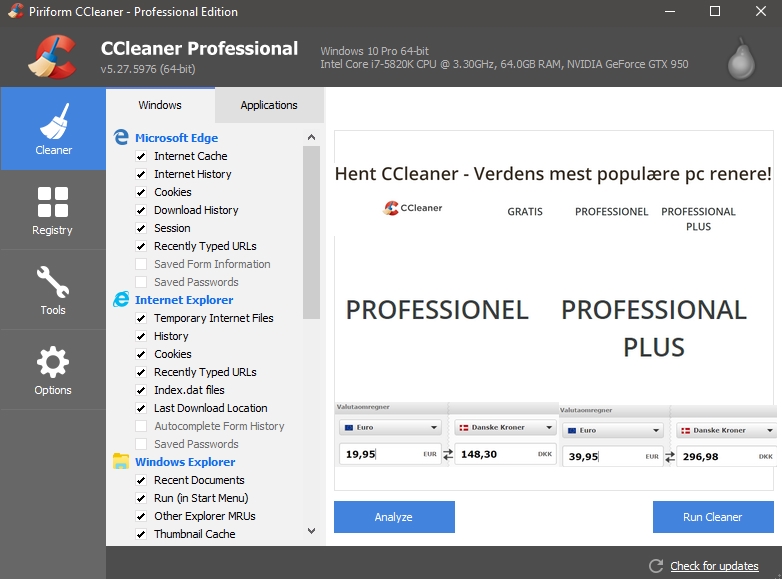This screenshot has height=579, width=782.
Task: Open the Check for updates link
Action: [x=714, y=566]
